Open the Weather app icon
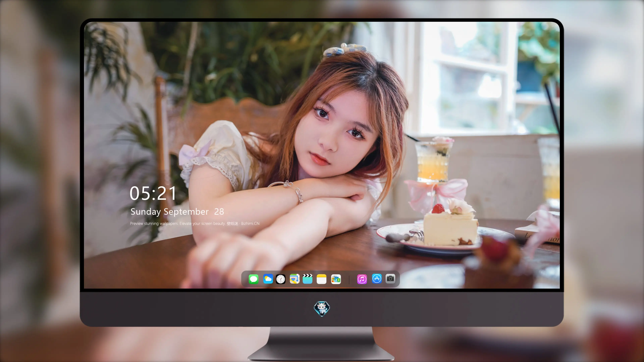 click(x=268, y=279)
